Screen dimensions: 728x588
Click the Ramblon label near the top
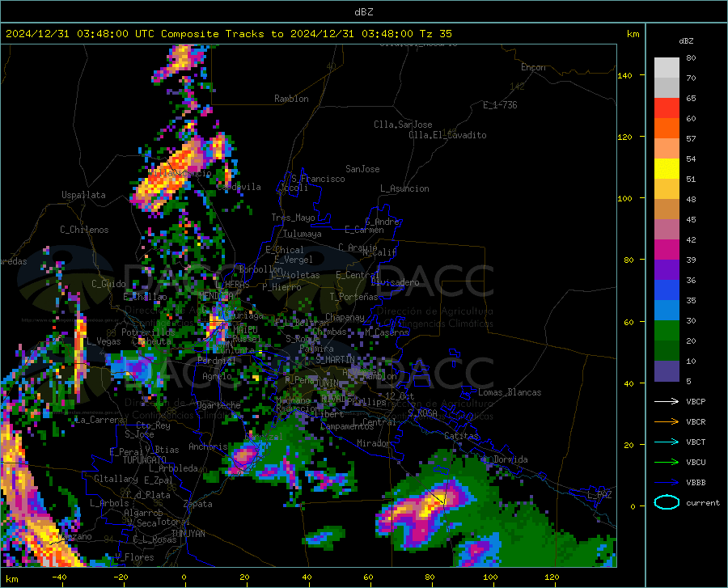click(291, 99)
